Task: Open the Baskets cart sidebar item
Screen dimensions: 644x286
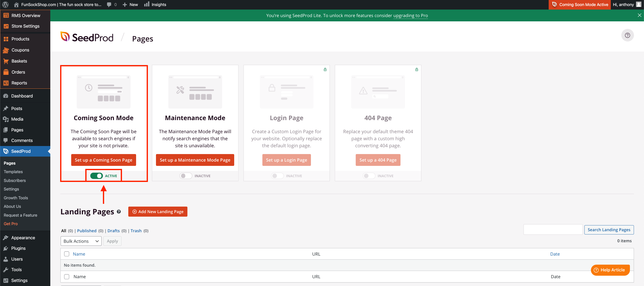Action: pos(19,61)
